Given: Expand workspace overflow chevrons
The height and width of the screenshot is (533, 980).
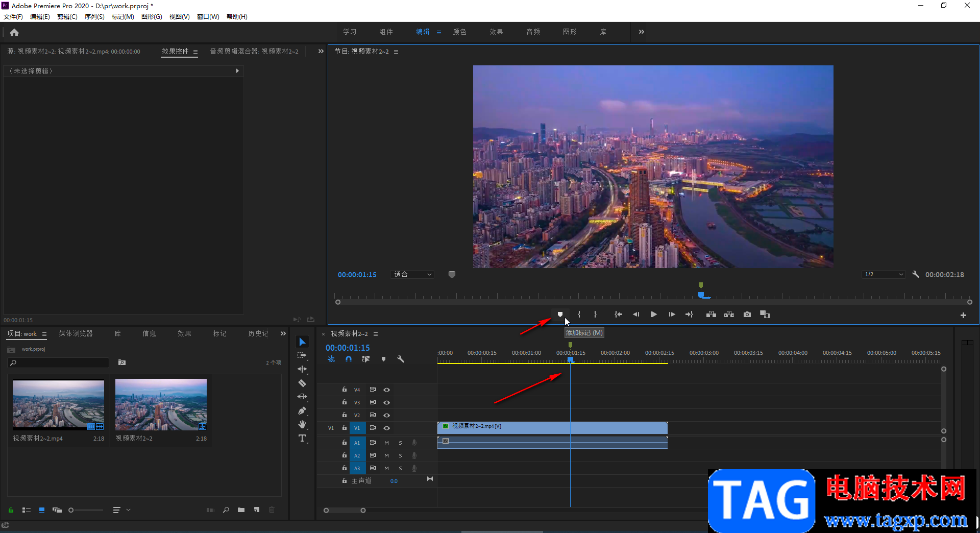Looking at the screenshot, I should [x=641, y=32].
